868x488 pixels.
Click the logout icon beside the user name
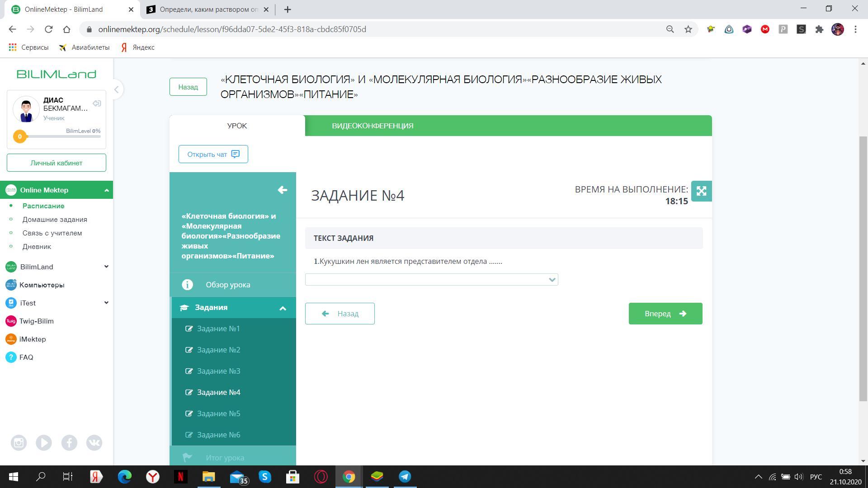97,103
